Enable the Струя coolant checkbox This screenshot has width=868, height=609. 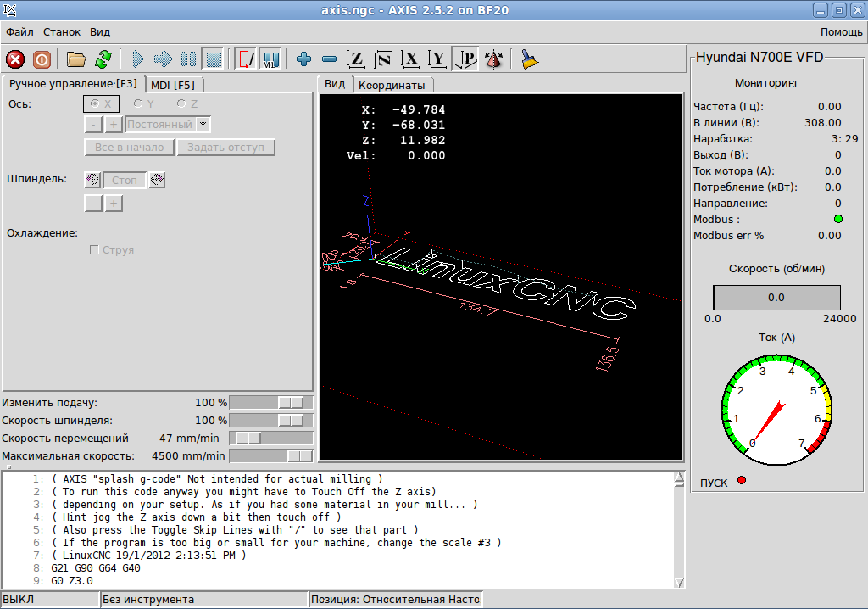pos(95,250)
